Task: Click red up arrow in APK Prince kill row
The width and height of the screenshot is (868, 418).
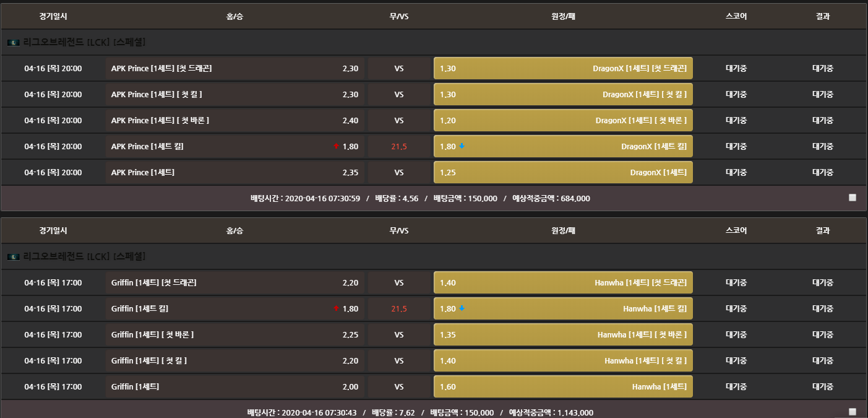Action: [x=336, y=147]
